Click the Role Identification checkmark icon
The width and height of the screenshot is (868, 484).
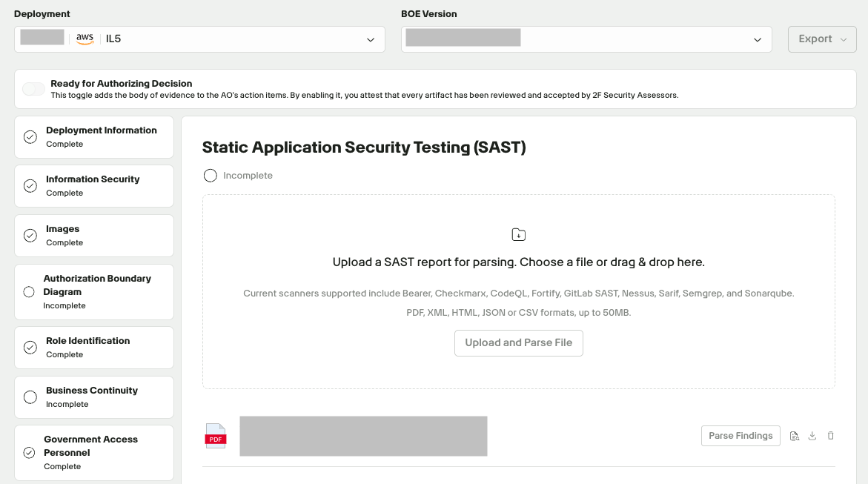click(30, 347)
